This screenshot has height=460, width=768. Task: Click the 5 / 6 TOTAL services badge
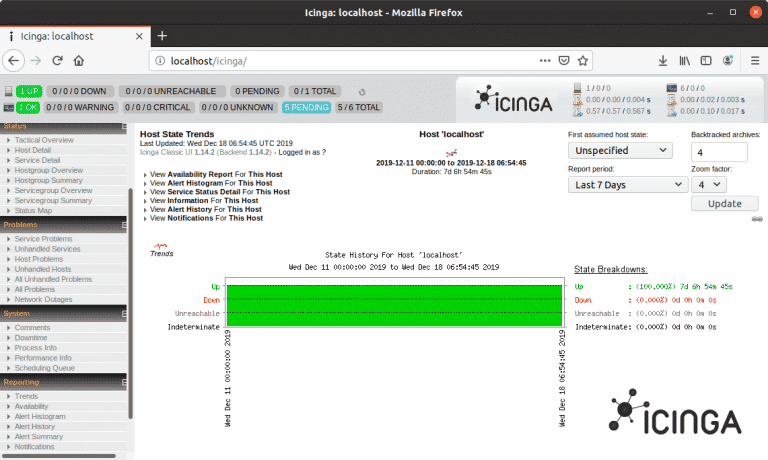[359, 107]
